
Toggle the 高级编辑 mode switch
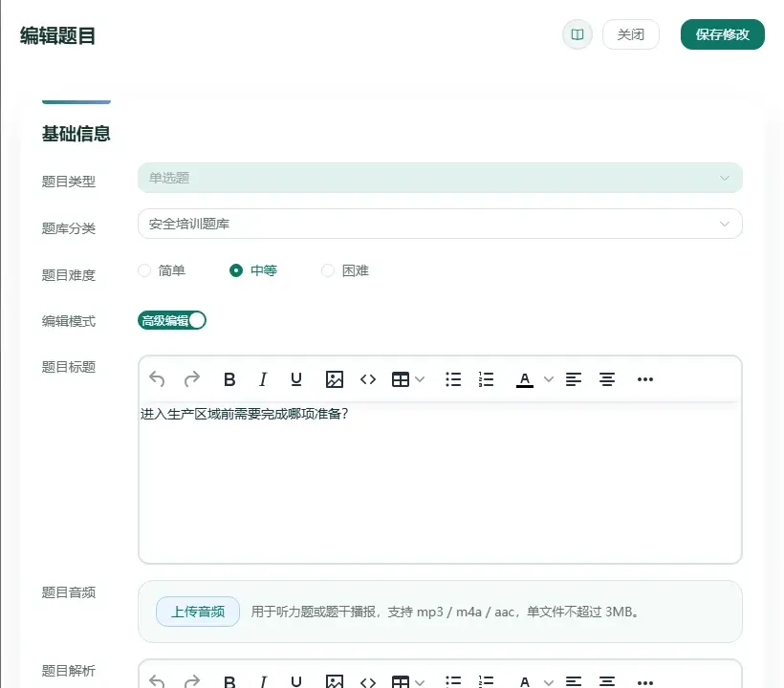pyautogui.click(x=172, y=320)
